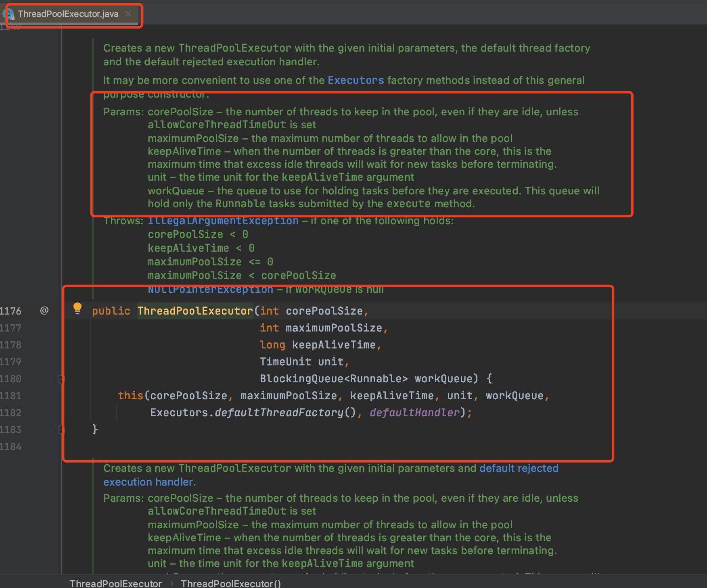Click 'long keepAliveTime' parameter on line 1178
Viewport: 707px width, 588px height.
point(318,345)
